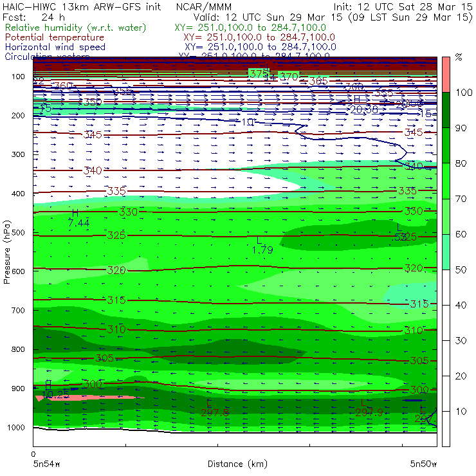This screenshot has width=476, height=476.
Task: Pick the 80–90% dark green colorbar swatch
Action: 446,145
